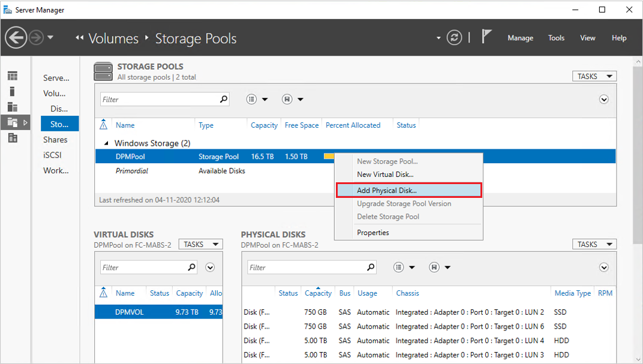Open the virtual disks TASKS dropdown

click(x=200, y=244)
